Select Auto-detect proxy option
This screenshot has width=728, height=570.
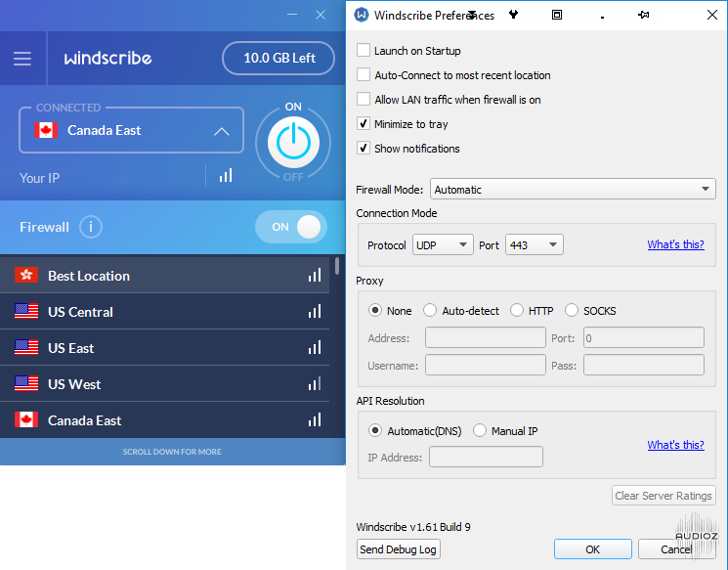[x=430, y=310]
